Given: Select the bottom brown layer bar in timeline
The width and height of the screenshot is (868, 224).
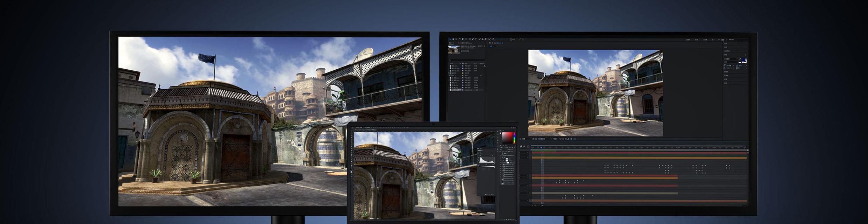Looking at the screenshot, I should pos(639,201).
